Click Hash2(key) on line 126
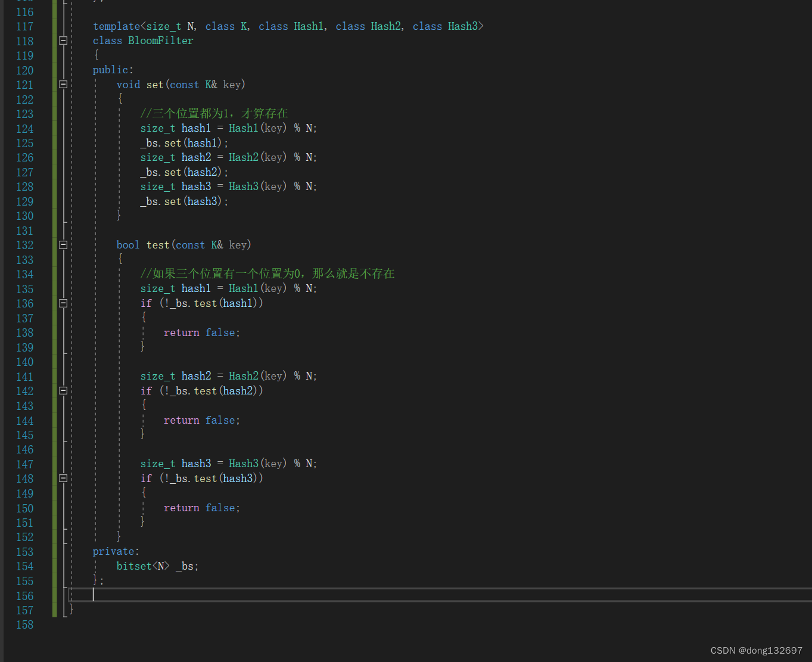Screen dimensions: 812x662 click(x=257, y=157)
